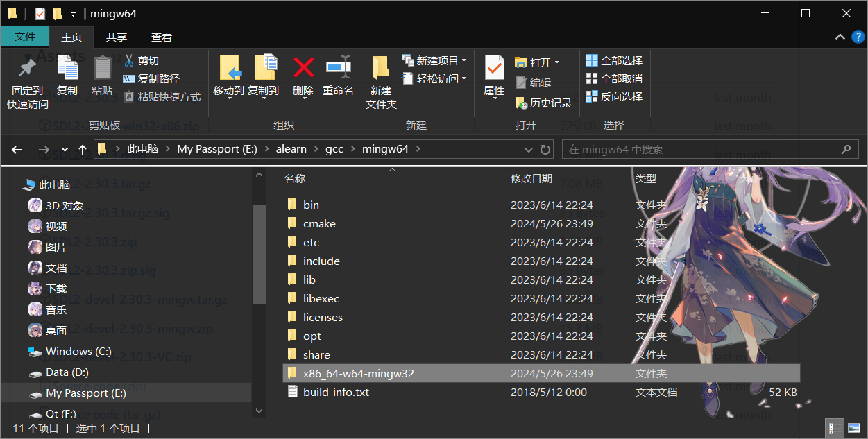This screenshot has width=868, height=439.
Task: Click Invert selection (反向选择)
Action: [x=614, y=96]
